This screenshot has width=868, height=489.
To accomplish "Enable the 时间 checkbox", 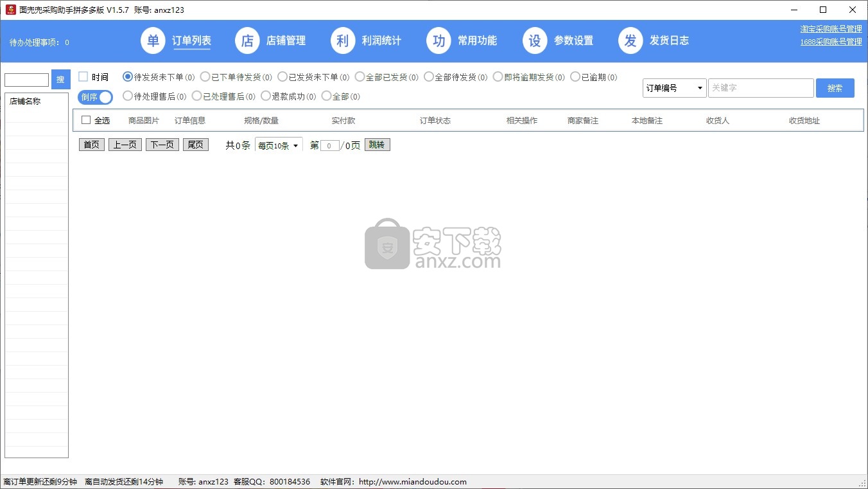I will pyautogui.click(x=83, y=76).
